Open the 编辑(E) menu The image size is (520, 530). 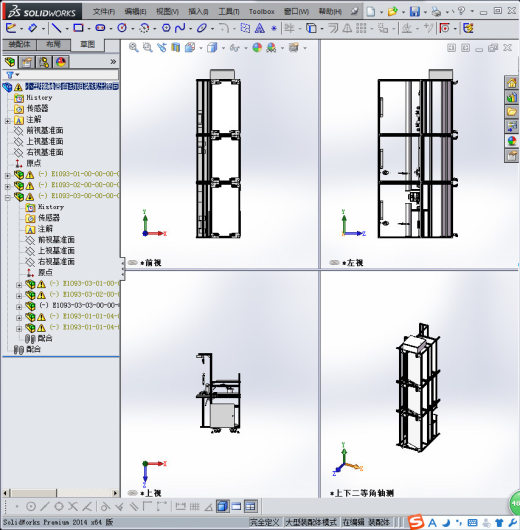(x=135, y=11)
